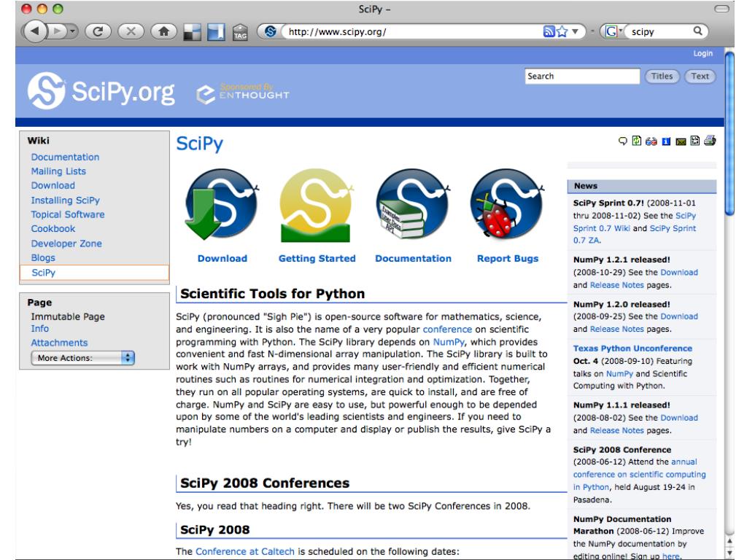Click the large Download arrow icon
This screenshot has width=747, height=560.
(x=222, y=204)
